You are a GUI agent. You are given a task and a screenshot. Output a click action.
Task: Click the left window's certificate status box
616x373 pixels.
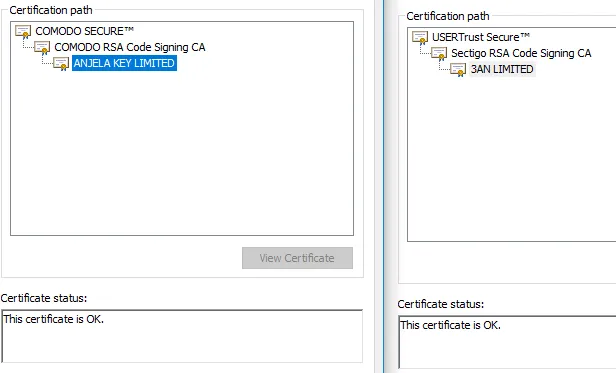pyautogui.click(x=182, y=336)
